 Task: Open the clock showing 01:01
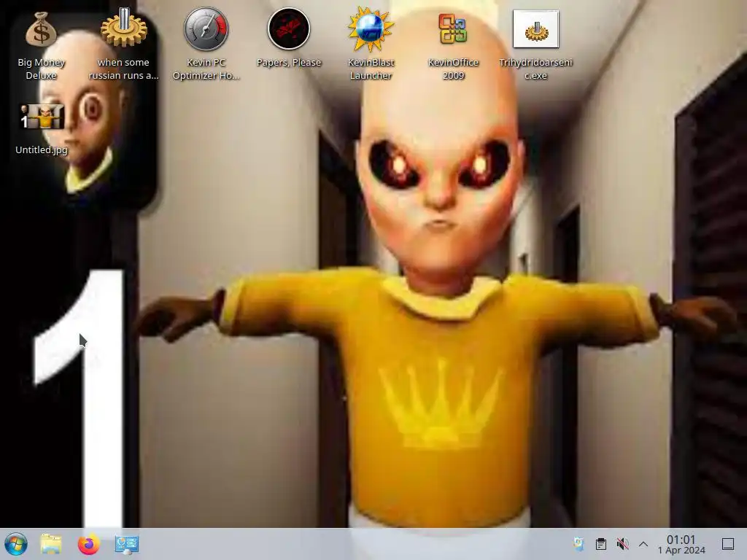tap(681, 544)
